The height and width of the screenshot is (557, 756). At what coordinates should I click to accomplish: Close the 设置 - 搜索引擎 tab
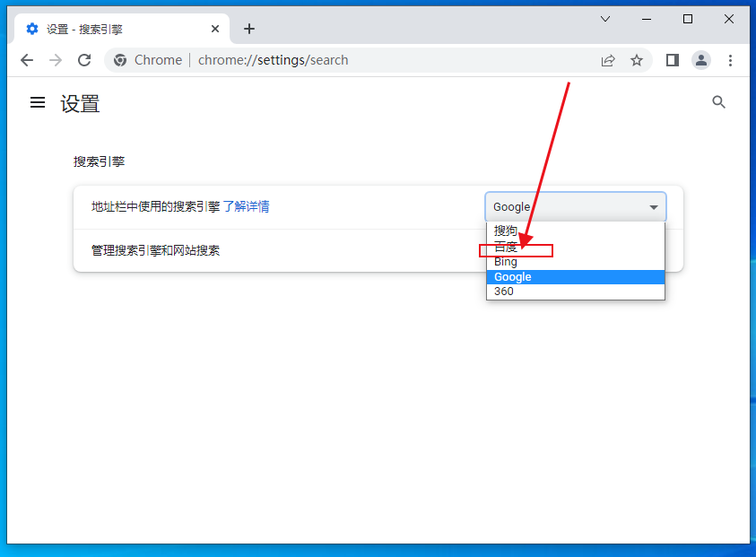click(215, 29)
